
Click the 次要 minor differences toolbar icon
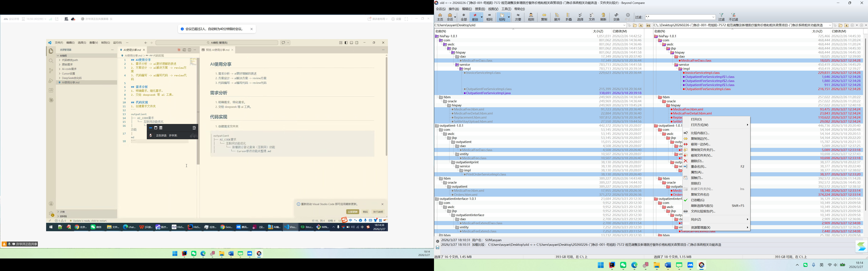(x=518, y=17)
